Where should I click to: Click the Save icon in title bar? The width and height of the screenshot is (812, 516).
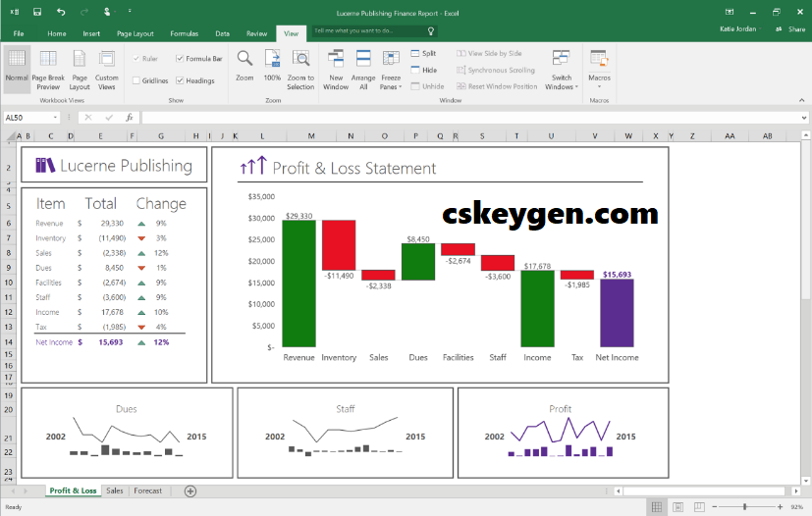click(x=37, y=12)
